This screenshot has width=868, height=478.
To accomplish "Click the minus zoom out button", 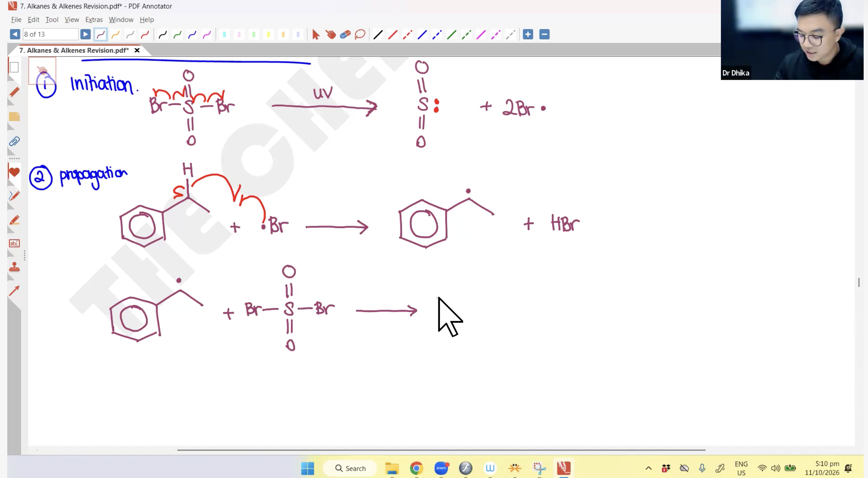I will [544, 34].
